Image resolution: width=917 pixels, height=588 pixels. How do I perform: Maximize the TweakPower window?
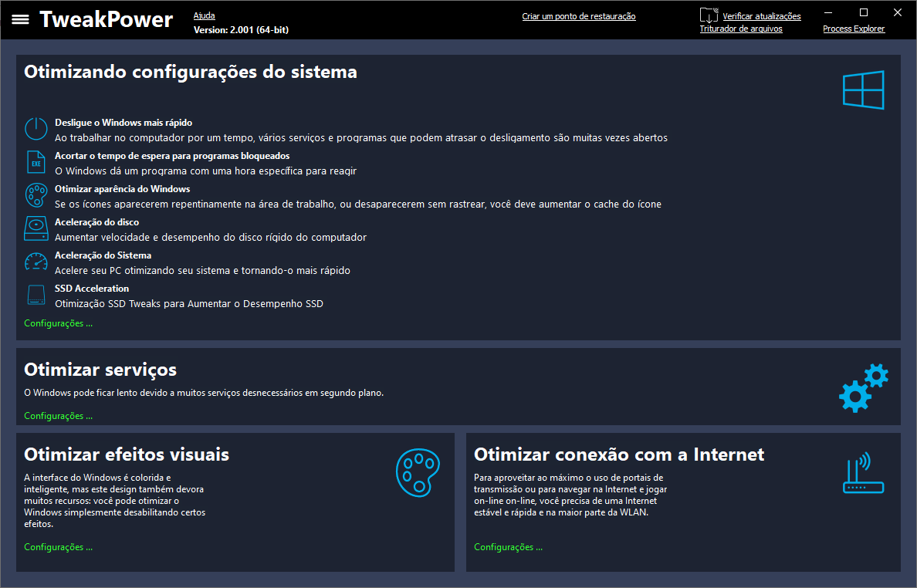tap(863, 12)
